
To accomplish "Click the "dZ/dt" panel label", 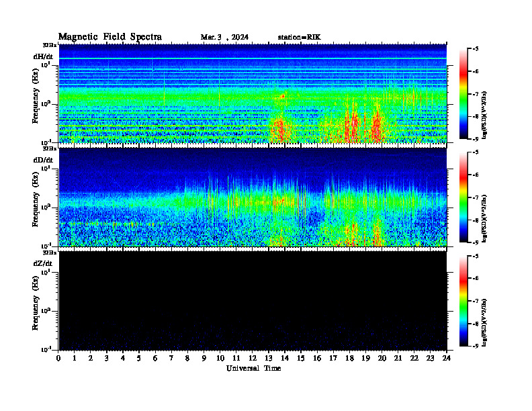I will pos(43,263).
